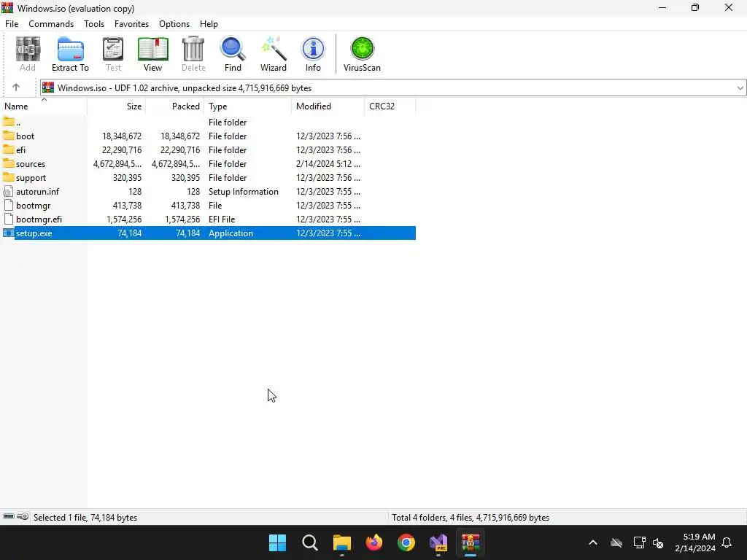This screenshot has height=560, width=747.
Task: Sort by the Packed column header
Action: pos(174,106)
